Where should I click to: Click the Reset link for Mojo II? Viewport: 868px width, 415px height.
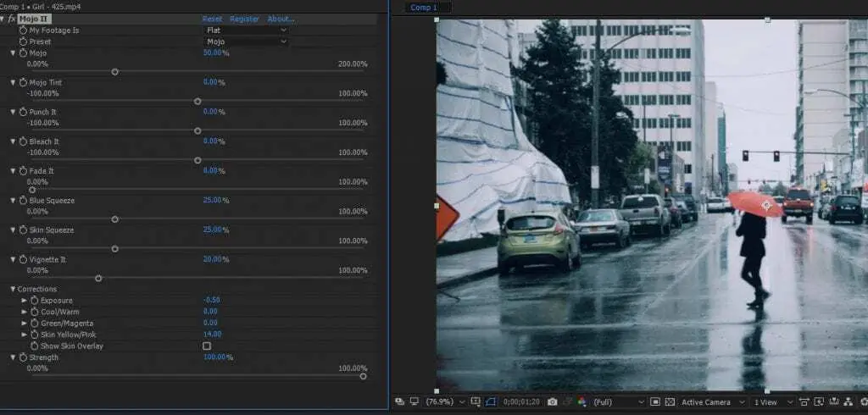212,19
